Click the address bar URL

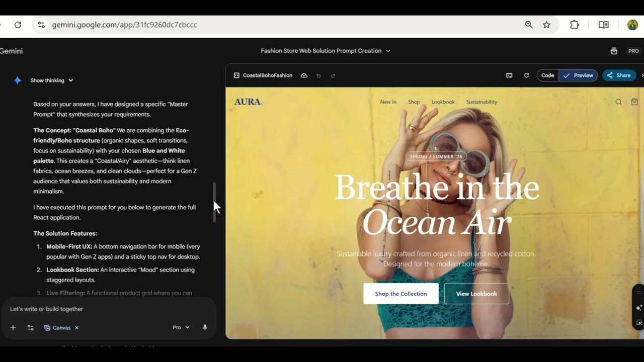[124, 25]
